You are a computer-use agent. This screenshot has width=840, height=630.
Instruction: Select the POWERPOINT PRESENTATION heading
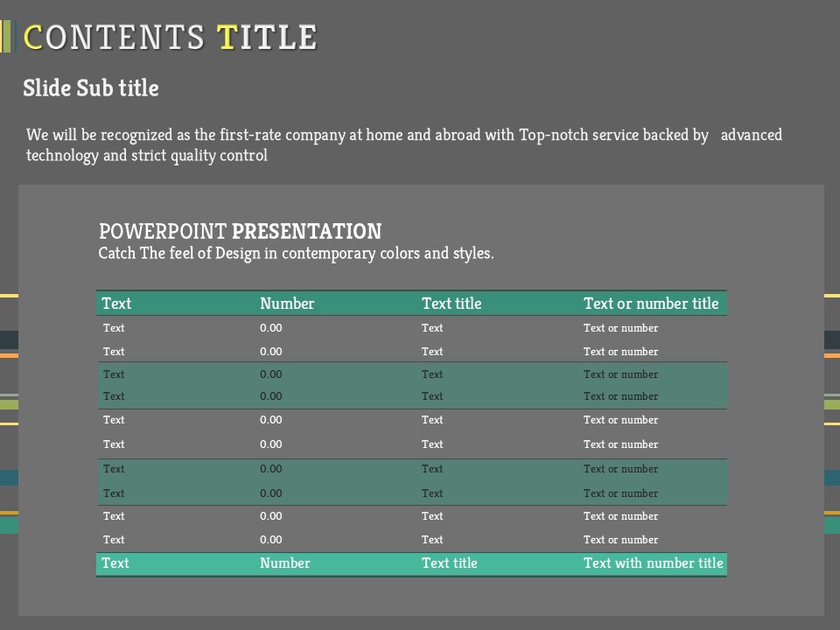tap(240, 231)
